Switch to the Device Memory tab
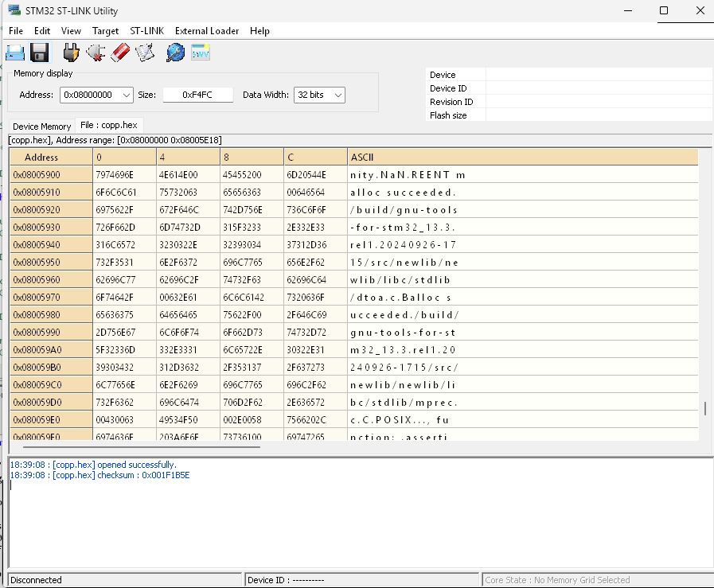714x588 pixels. click(x=41, y=127)
